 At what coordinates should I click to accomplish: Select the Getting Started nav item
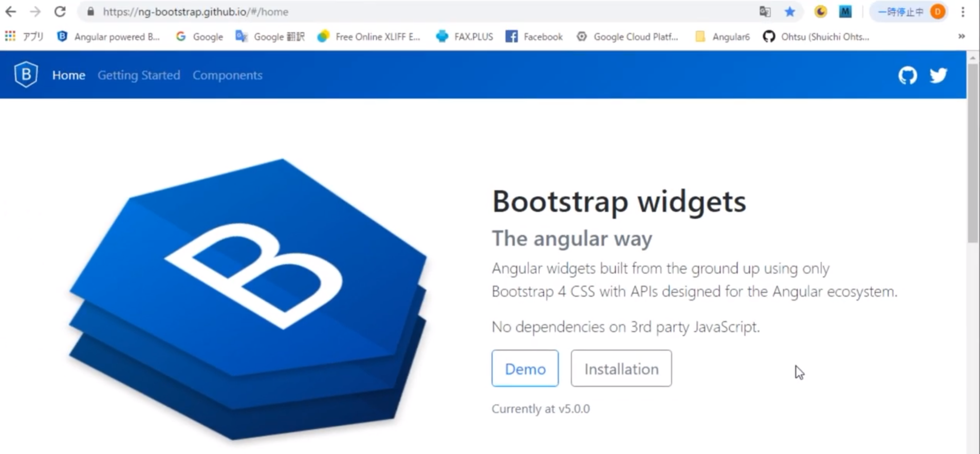139,75
